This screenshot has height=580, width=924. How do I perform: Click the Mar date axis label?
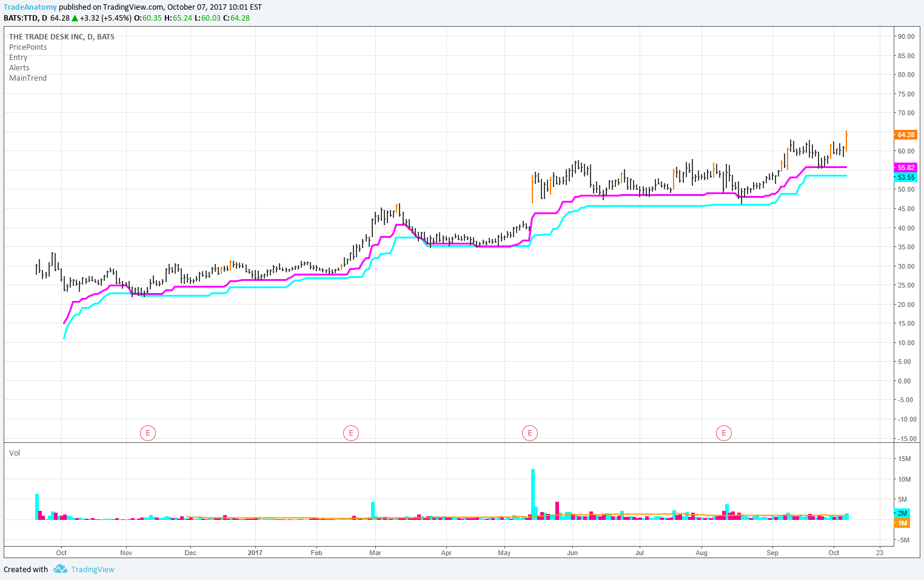coord(375,553)
